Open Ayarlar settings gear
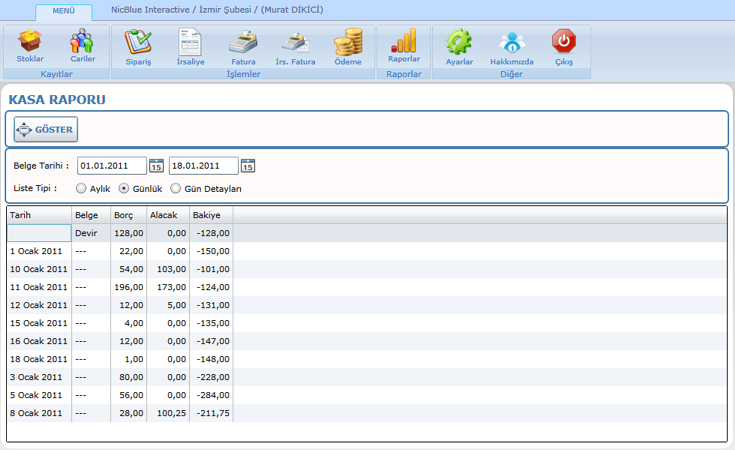 459,46
